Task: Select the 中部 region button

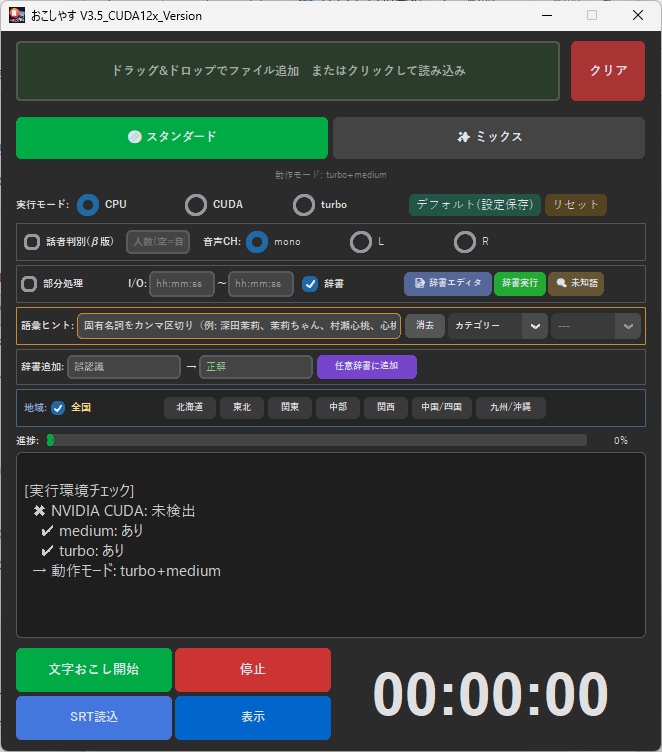Action: tap(338, 408)
